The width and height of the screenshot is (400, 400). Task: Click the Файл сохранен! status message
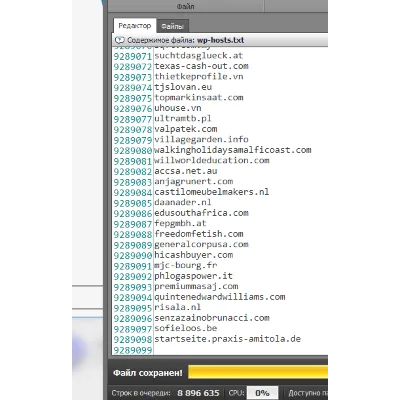[x=148, y=373]
